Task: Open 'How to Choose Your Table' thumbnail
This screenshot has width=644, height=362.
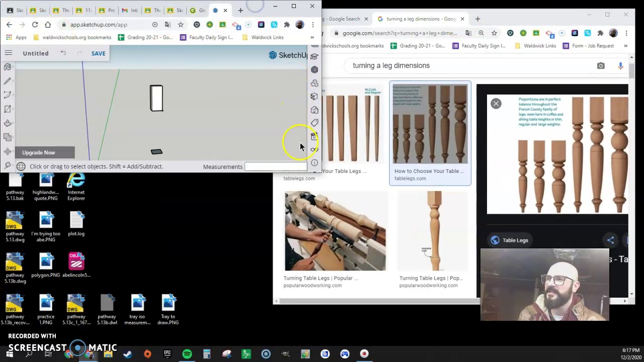Action: coord(430,124)
